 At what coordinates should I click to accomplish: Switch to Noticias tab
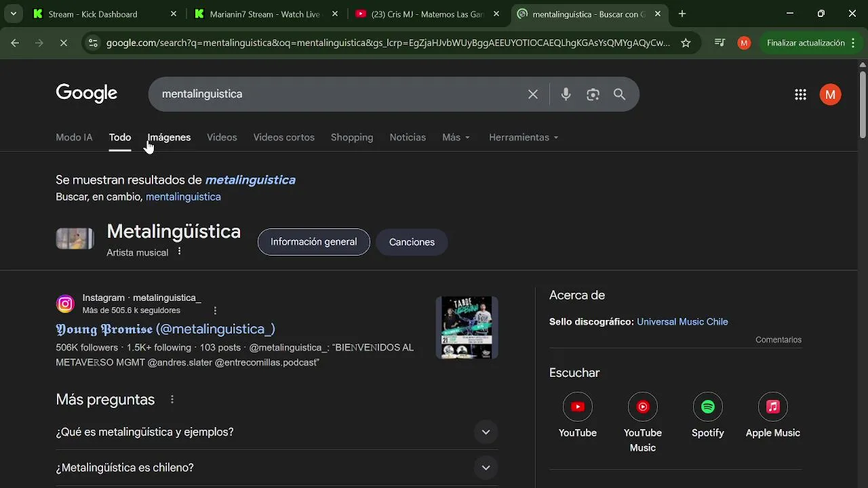(408, 138)
